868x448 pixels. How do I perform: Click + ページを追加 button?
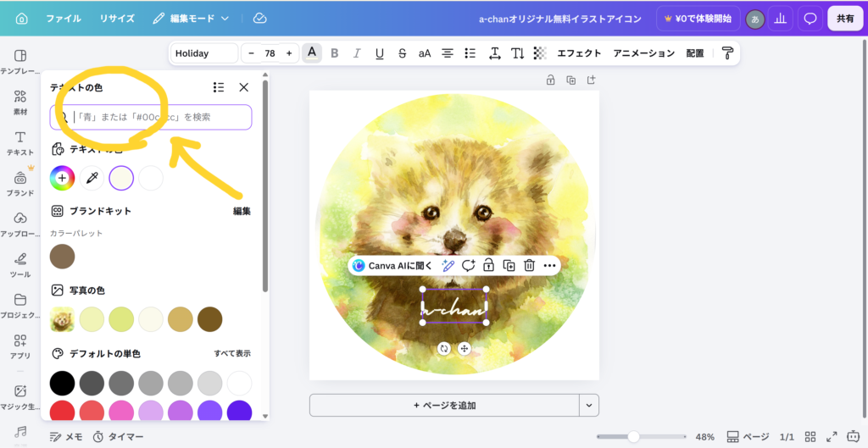[x=444, y=406]
